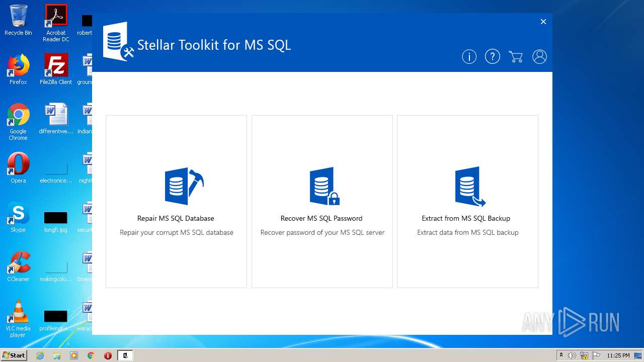Click the Action Center flag tray icon

596,355
